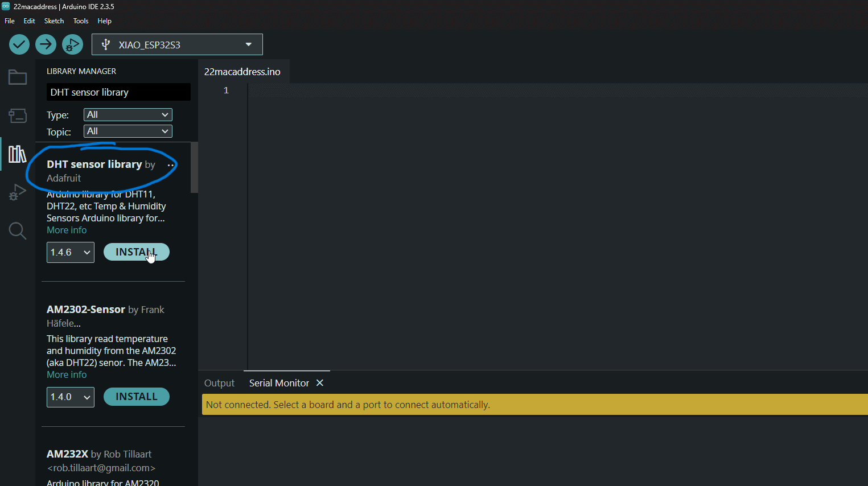The image size is (868, 486).
Task: Open version 1.4.6 dropdown for DHT library
Action: point(71,252)
